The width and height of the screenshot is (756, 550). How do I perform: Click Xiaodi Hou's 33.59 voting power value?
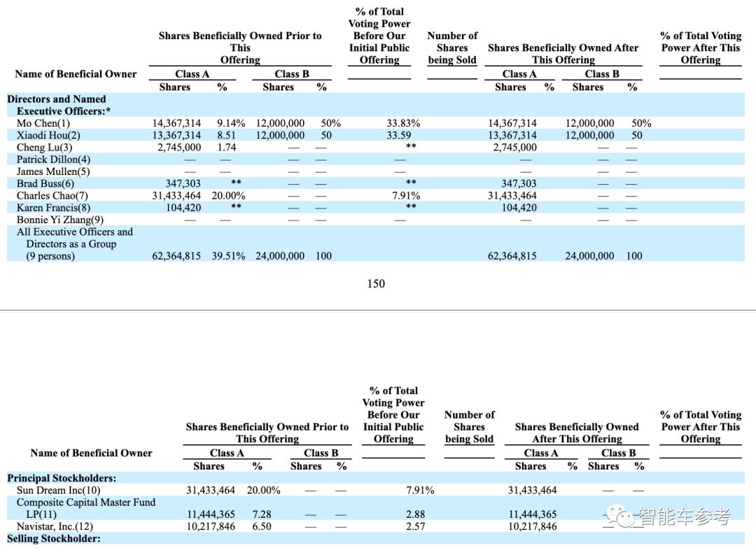coord(399,136)
